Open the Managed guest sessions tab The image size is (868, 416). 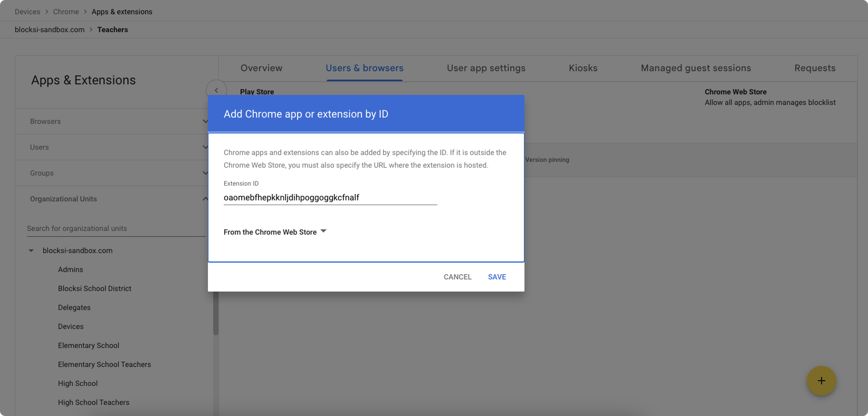[696, 68]
